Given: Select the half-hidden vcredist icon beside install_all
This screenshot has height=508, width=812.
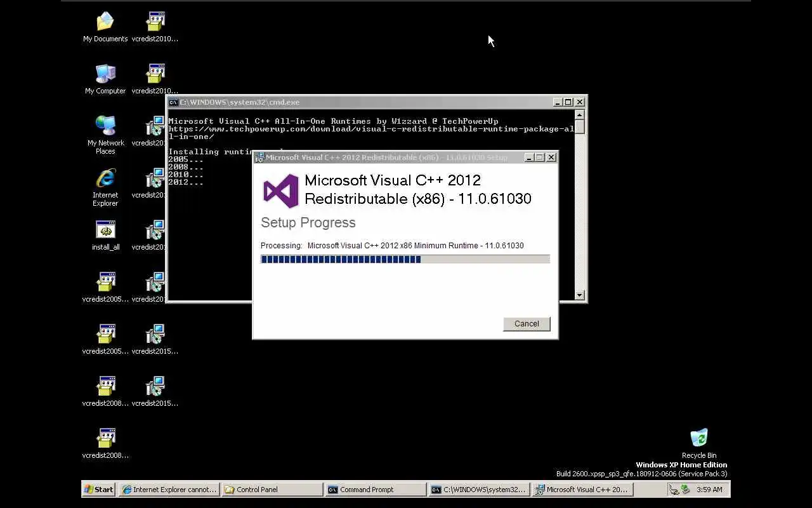Looking at the screenshot, I should 150,235.
